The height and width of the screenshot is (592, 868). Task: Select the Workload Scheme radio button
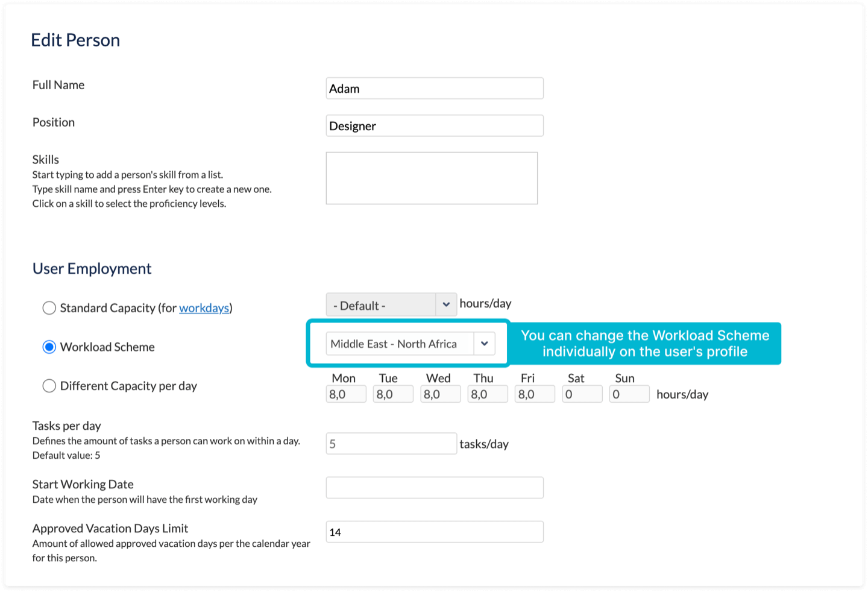pos(49,347)
